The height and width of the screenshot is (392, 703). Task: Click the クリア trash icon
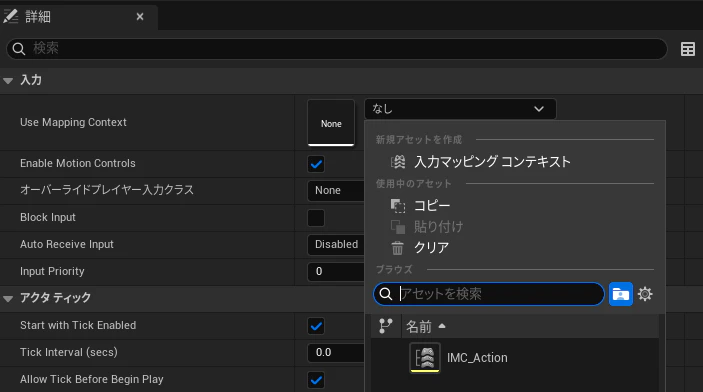click(397, 248)
